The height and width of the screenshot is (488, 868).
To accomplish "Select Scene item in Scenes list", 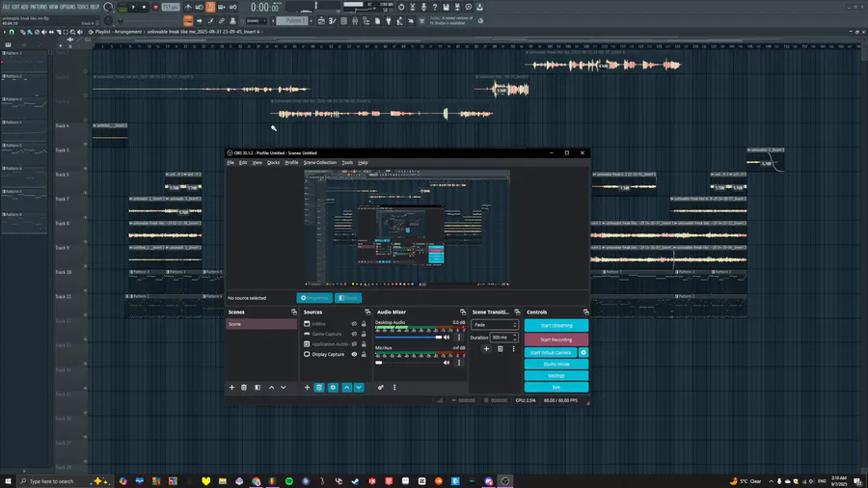I will click(x=260, y=324).
